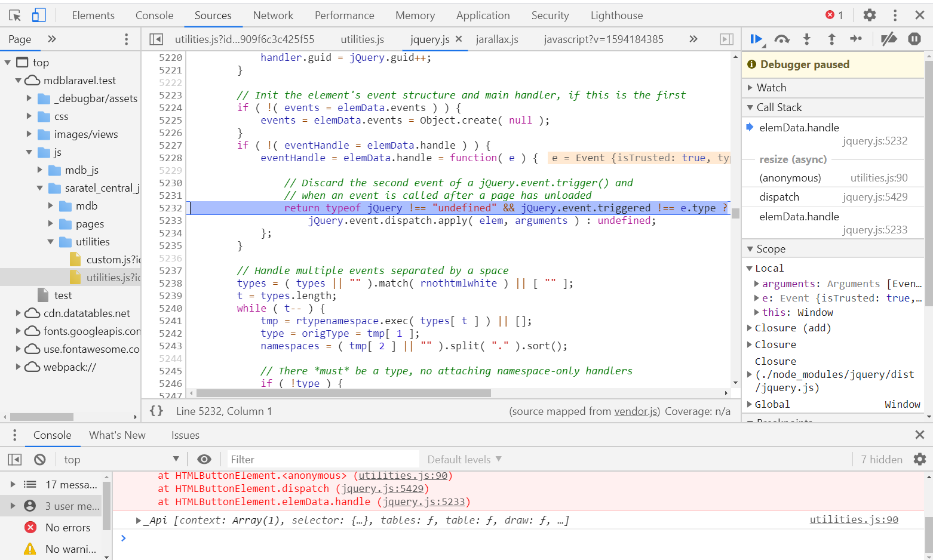Pretty-print jquery.js with the braces icon
This screenshot has height=560, width=933.
156,411
